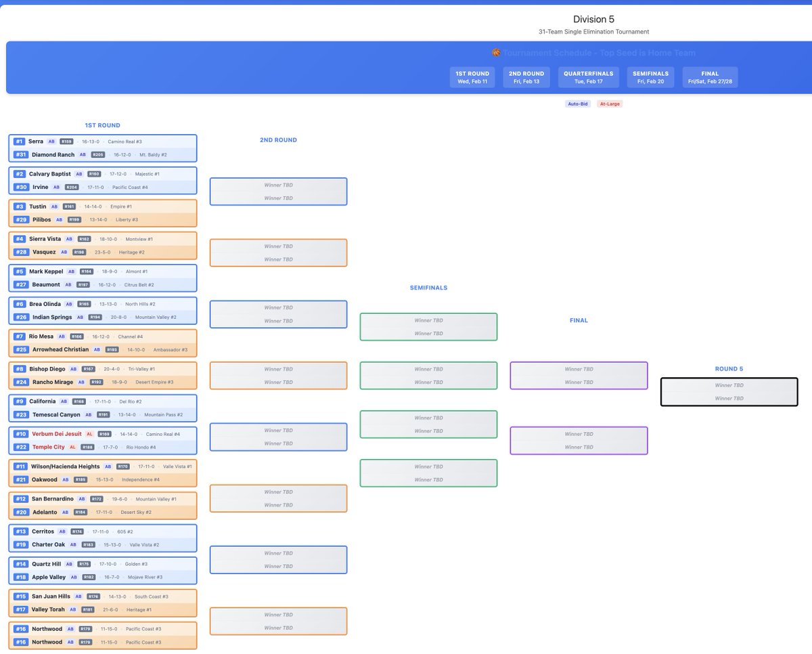The image size is (812, 654).
Task: Click the AB badge beside California
Action: [64, 401]
